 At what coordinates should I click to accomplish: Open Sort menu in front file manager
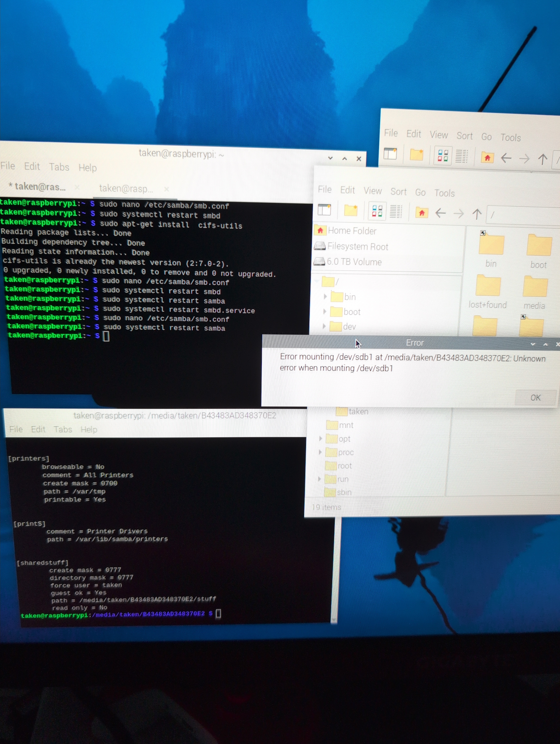[x=398, y=192]
